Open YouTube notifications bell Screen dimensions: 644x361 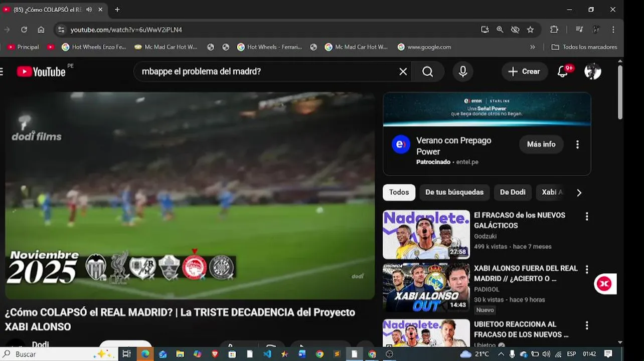[563, 72]
